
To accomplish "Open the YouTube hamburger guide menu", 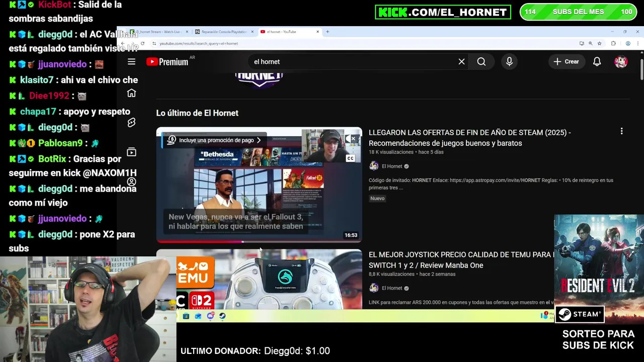I will (x=131, y=62).
